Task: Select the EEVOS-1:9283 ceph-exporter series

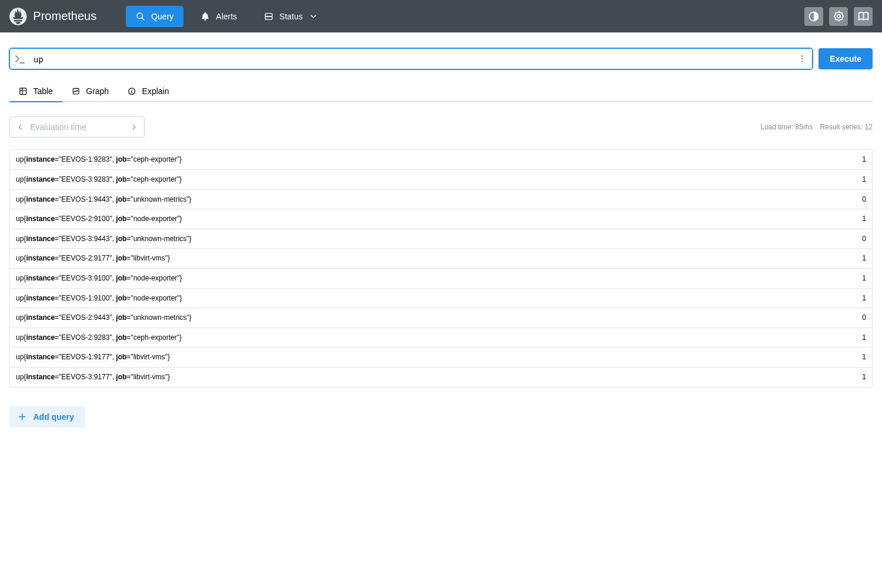Action: tap(441, 160)
